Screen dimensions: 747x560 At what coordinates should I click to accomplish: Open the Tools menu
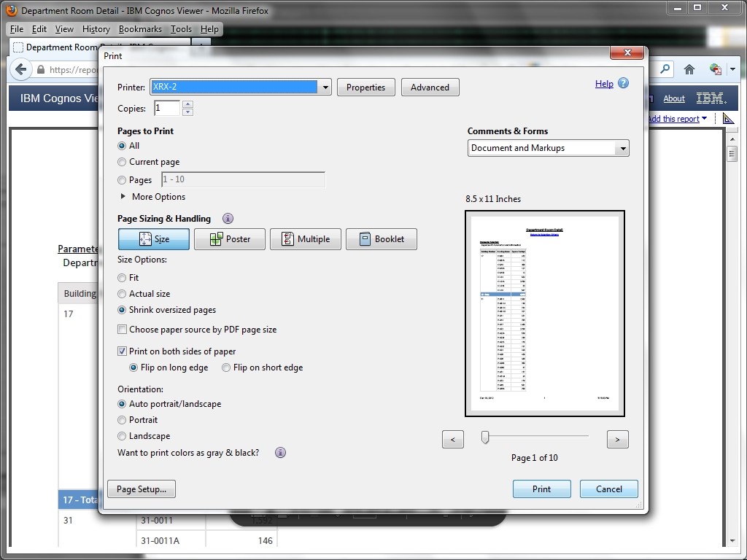pyautogui.click(x=181, y=29)
